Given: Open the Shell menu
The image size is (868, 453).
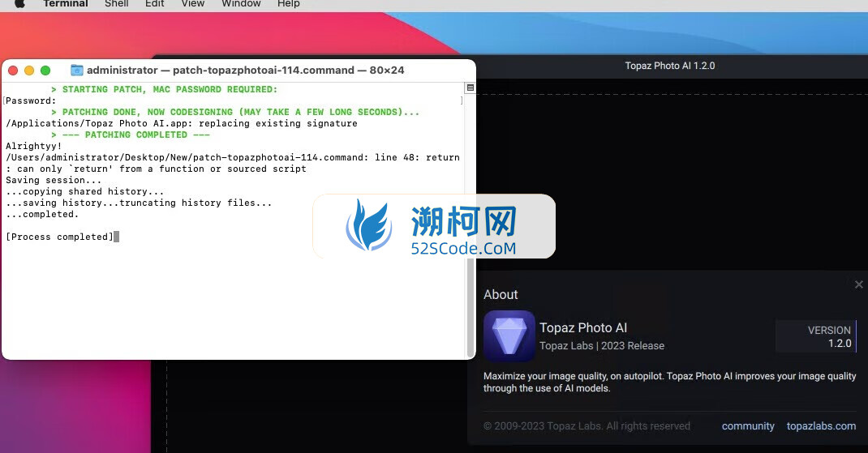Looking at the screenshot, I should click(116, 3).
